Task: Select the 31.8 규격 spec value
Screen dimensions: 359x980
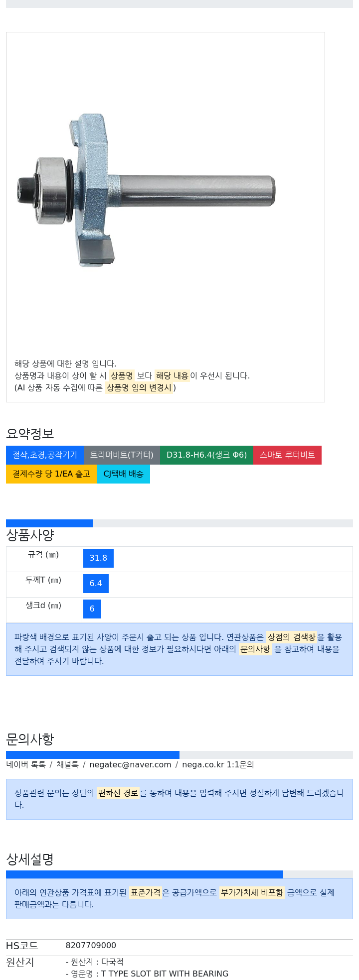Action: click(x=98, y=558)
